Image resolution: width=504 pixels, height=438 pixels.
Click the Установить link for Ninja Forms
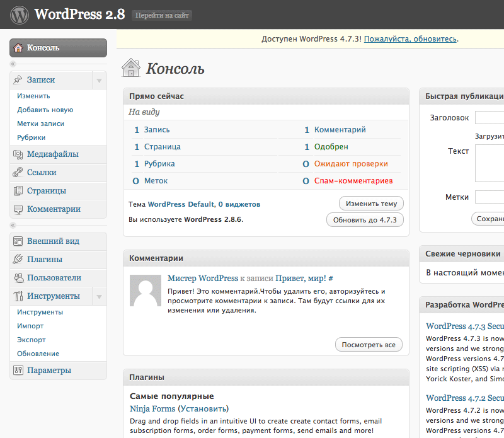click(203, 409)
